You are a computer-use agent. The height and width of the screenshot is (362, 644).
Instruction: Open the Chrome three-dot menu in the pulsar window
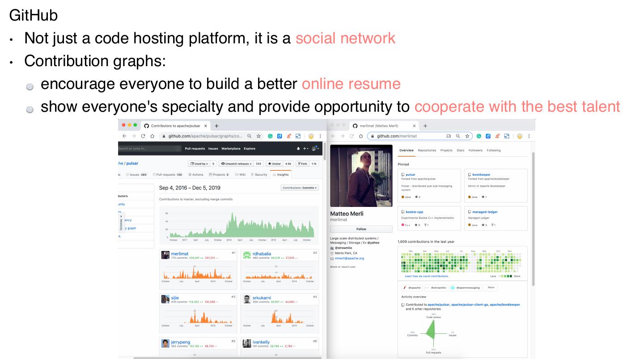click(x=320, y=136)
